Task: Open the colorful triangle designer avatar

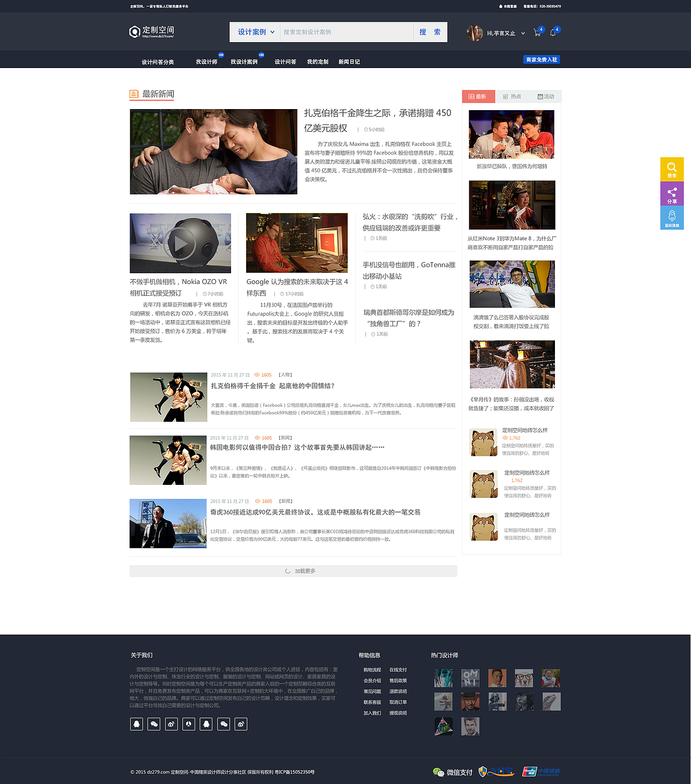Action: (x=444, y=726)
